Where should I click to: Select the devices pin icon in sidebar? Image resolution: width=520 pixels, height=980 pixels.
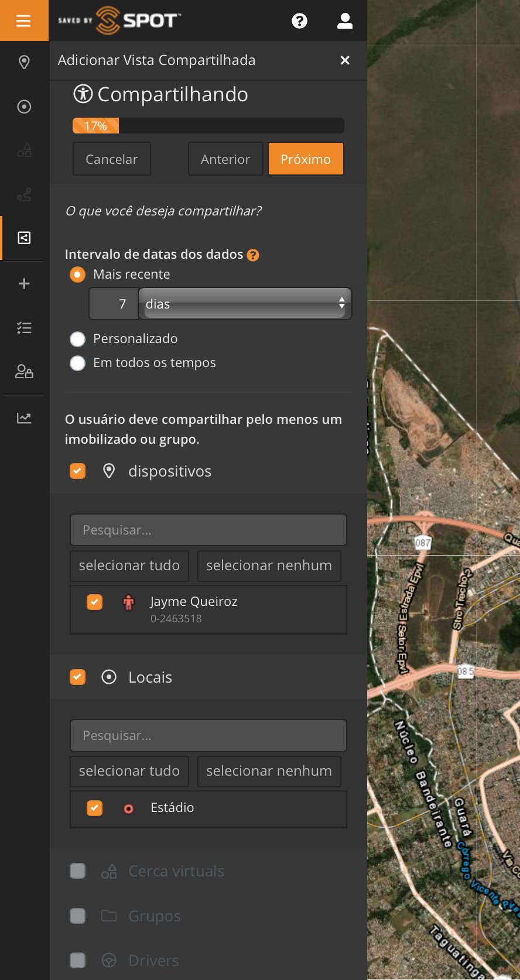[24, 62]
